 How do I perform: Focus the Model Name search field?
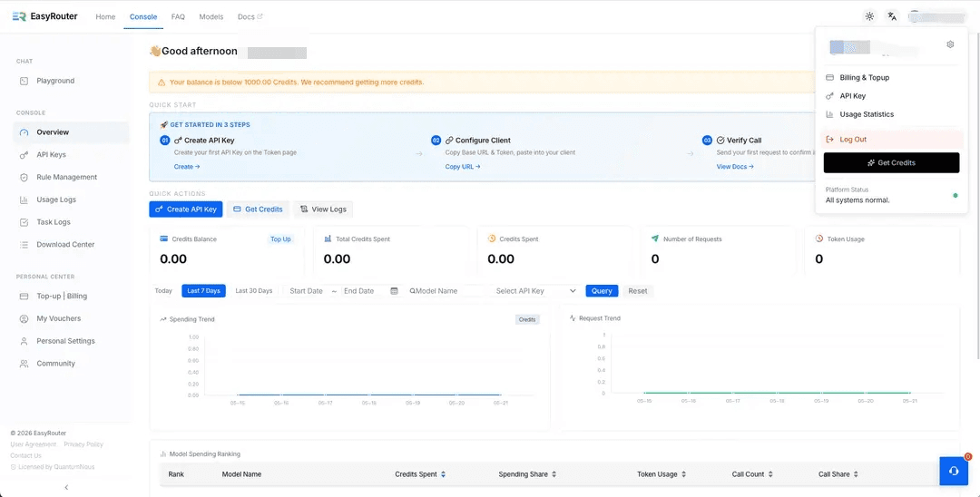click(x=445, y=291)
